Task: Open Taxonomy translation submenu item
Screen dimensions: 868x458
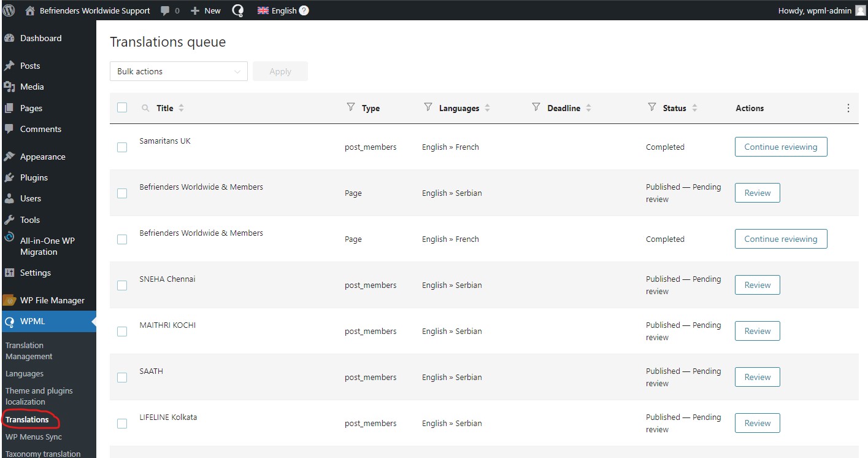Action: (43, 454)
